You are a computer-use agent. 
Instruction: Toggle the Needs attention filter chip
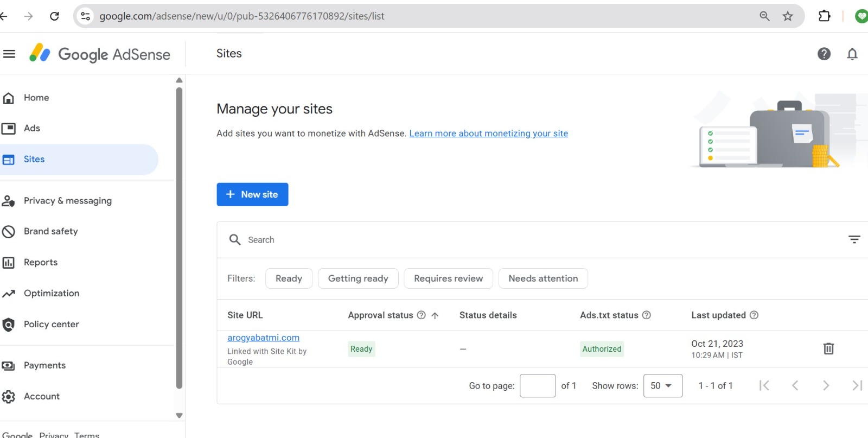[x=543, y=278]
